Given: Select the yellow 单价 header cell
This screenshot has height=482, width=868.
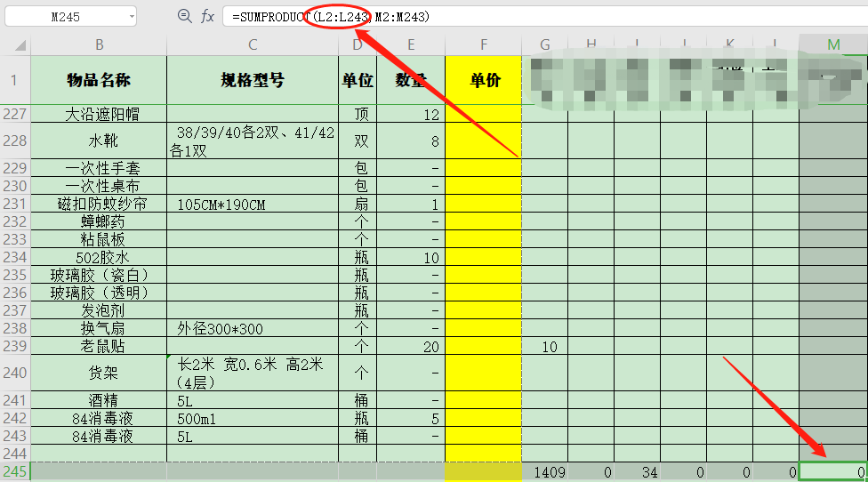Looking at the screenshot, I should 483,80.
